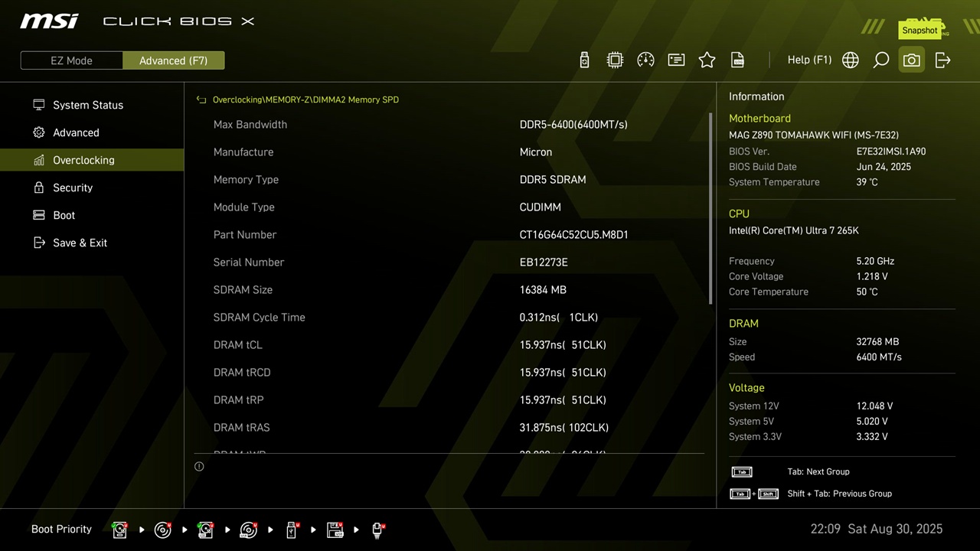This screenshot has height=551, width=980.
Task: Select the USB floppy boot device icon
Action: pyautogui.click(x=335, y=530)
